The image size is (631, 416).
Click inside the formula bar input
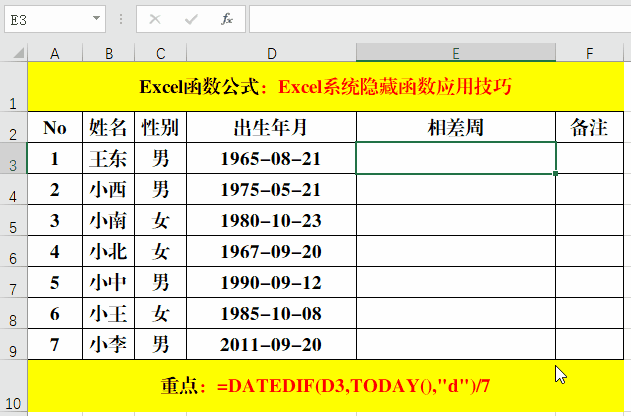tap(440, 19)
